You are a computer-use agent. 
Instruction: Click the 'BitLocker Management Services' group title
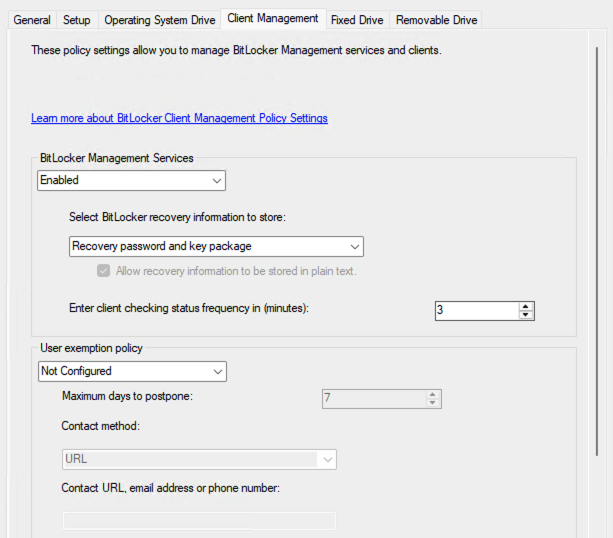tap(117, 158)
